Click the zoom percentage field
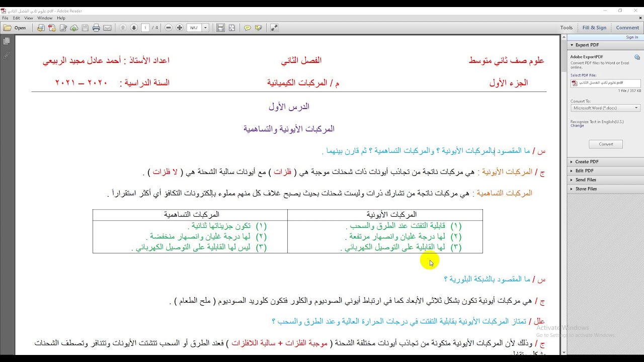This screenshot has width=644, height=362. (x=194, y=28)
